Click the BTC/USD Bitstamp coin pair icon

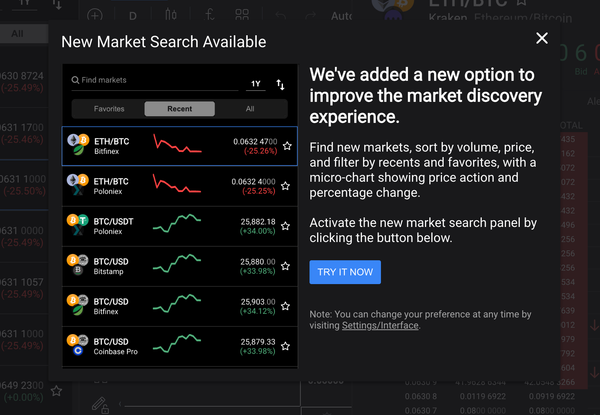[x=78, y=265]
